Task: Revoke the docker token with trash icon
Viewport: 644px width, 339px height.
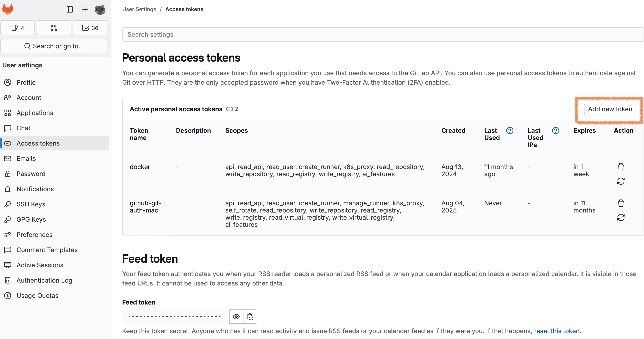Action: tap(621, 167)
